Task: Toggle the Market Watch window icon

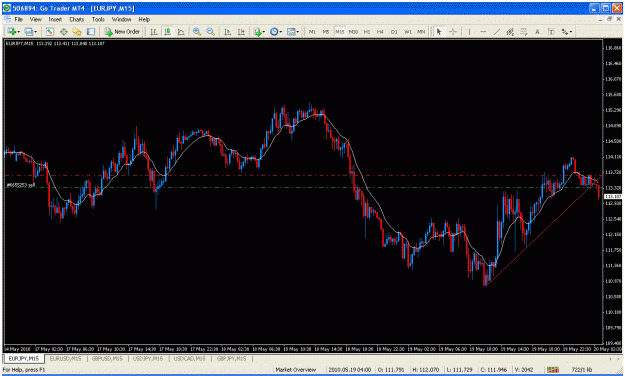Action: [50, 32]
